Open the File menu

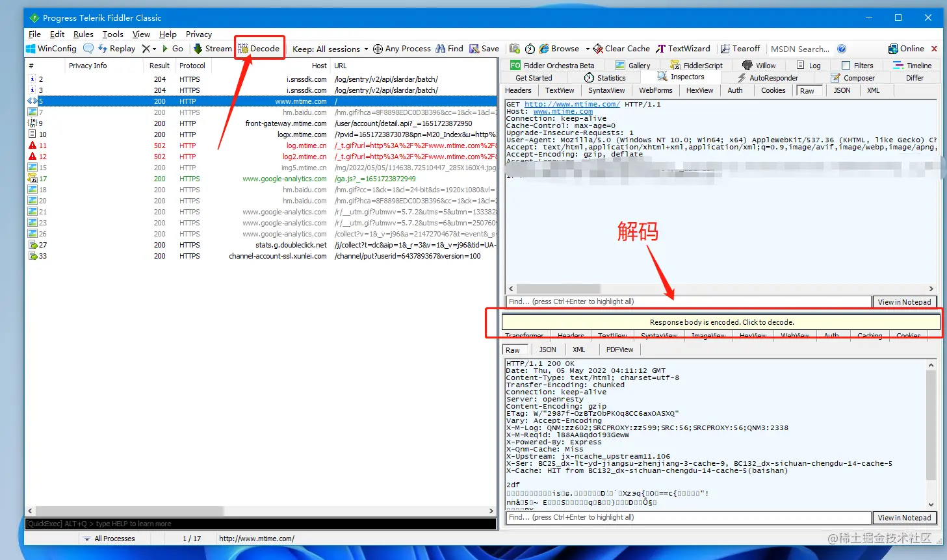[35, 34]
